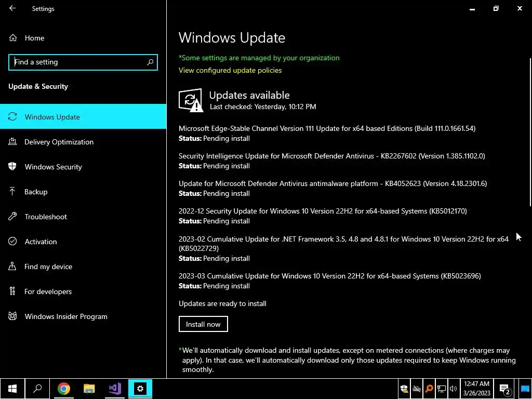Switch to Visual Studio on taskbar
Viewport: 532px width, 399px height.
(x=115, y=389)
